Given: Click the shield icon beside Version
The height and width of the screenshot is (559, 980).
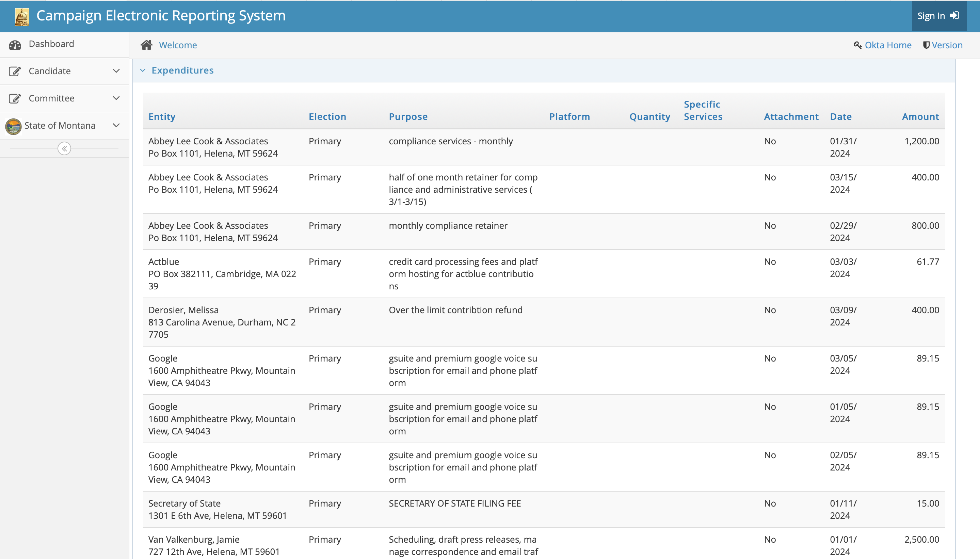Looking at the screenshot, I should click(926, 45).
